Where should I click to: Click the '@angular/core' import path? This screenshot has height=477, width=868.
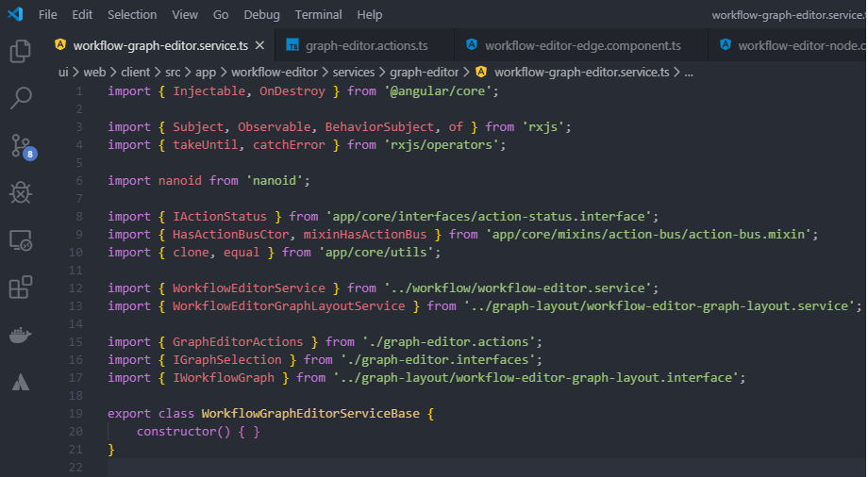438,90
